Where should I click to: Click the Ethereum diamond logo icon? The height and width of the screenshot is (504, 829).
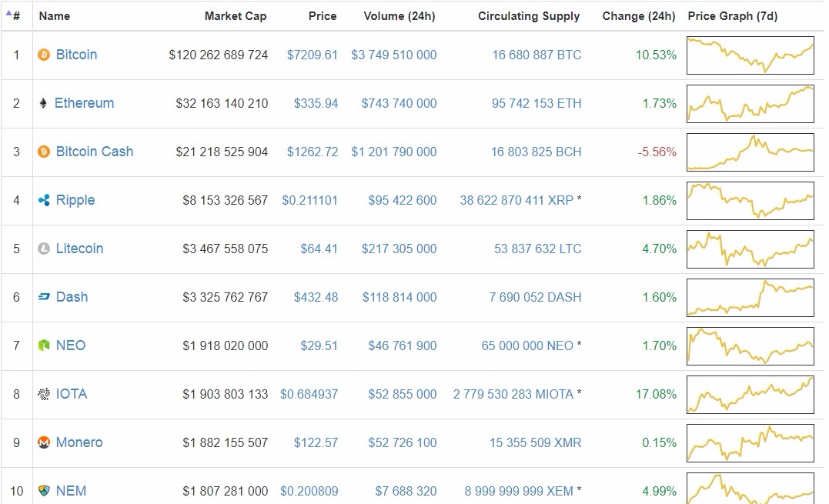coord(43,103)
